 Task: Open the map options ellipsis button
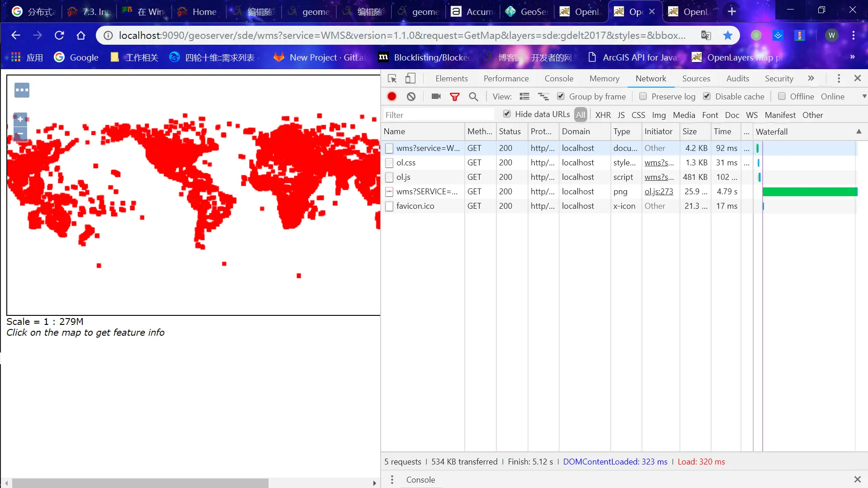pyautogui.click(x=22, y=90)
